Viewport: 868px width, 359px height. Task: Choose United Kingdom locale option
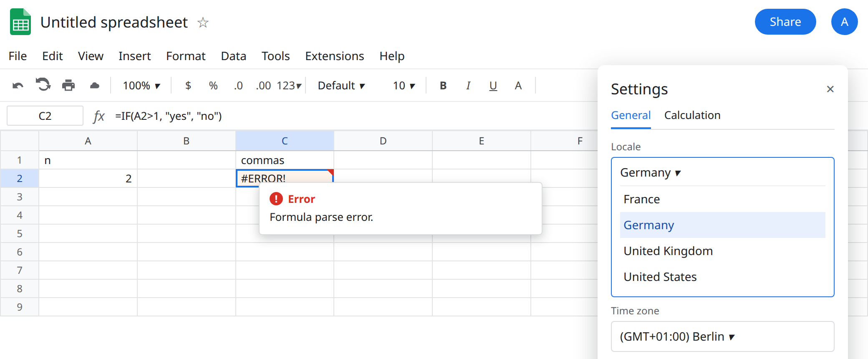point(722,251)
